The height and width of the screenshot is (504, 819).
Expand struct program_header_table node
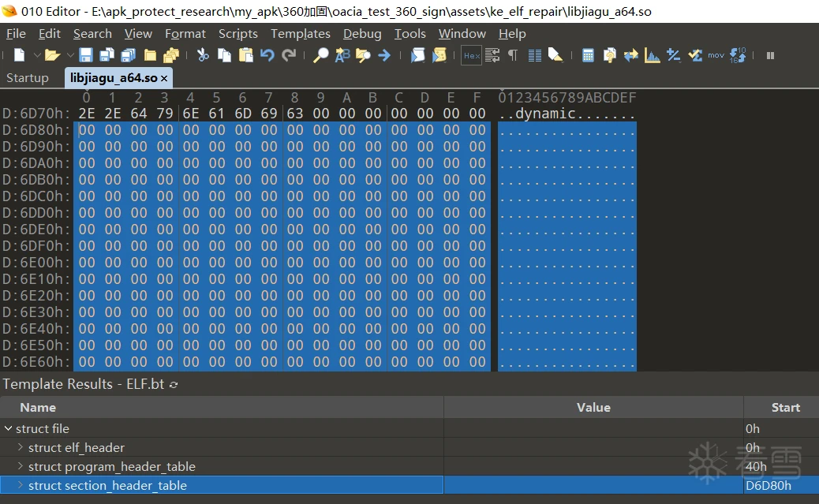tap(21, 466)
